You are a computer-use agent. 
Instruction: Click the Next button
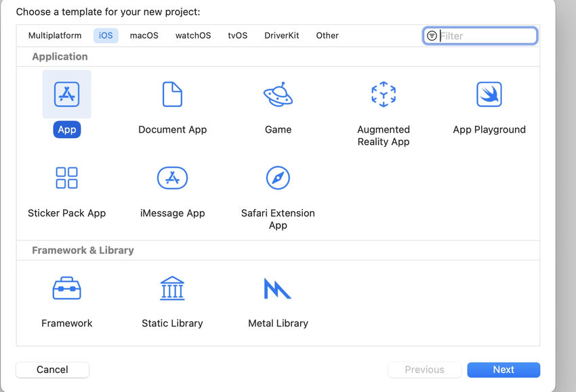point(503,370)
